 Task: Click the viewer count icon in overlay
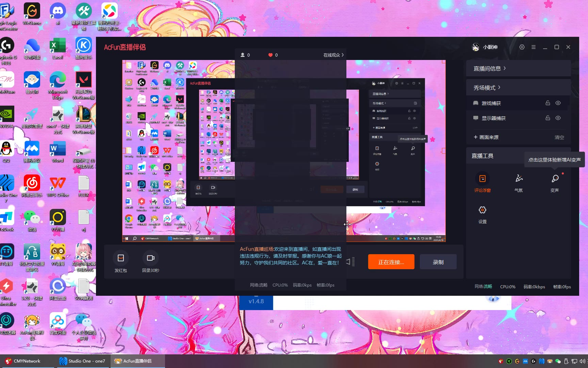pos(243,55)
